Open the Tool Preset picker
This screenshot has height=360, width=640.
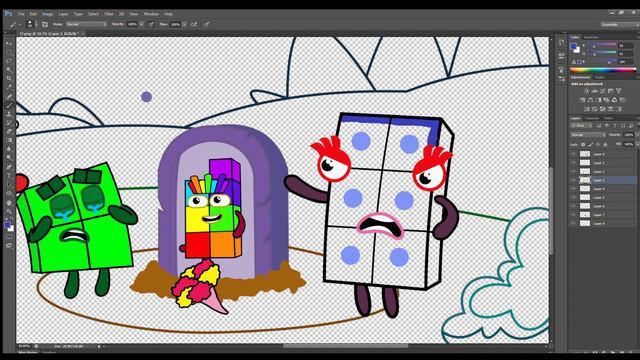pyautogui.click(x=16, y=24)
